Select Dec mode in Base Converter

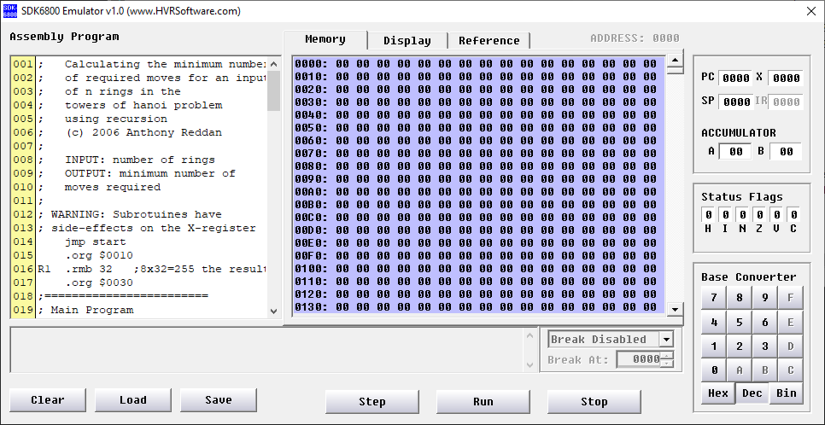(x=750, y=393)
